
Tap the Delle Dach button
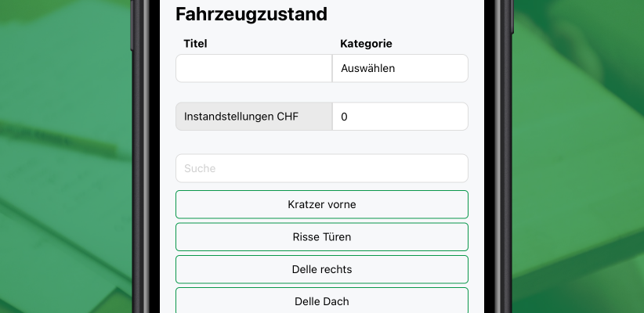321,300
